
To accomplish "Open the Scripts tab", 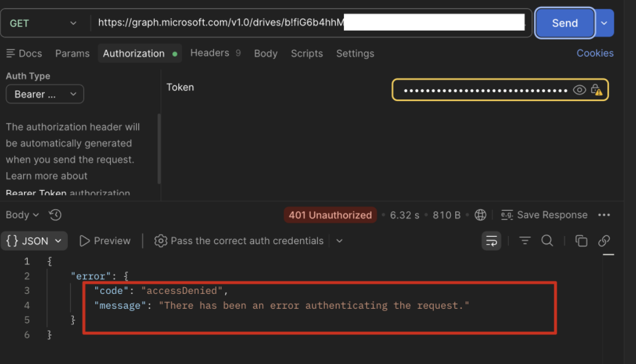I will [307, 53].
